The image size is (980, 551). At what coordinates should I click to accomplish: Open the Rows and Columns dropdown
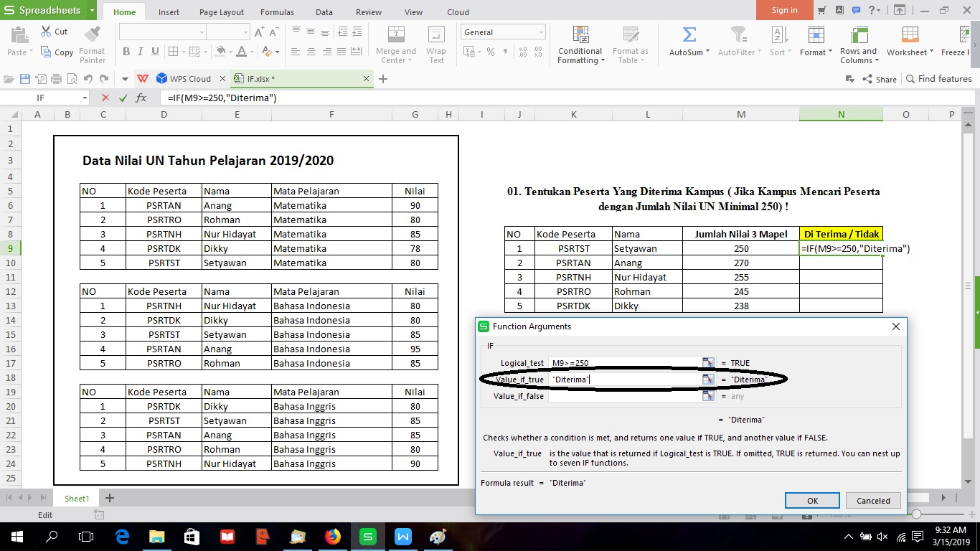pyautogui.click(x=877, y=61)
